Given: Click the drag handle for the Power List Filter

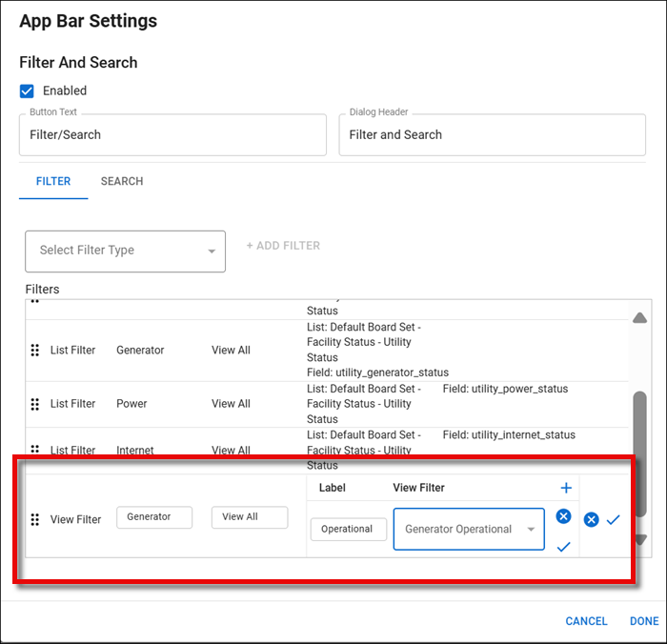Looking at the screenshot, I should (35, 404).
